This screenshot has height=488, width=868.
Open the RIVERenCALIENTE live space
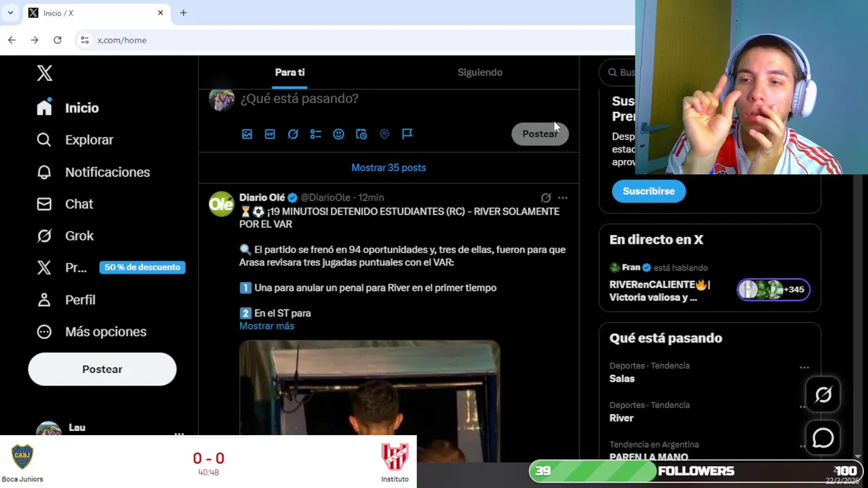click(x=660, y=291)
